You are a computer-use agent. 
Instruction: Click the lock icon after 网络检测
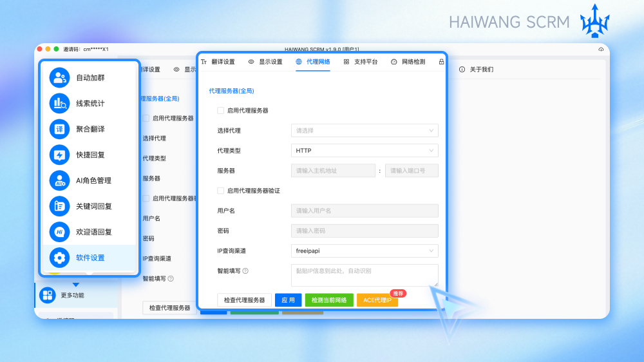tap(441, 62)
